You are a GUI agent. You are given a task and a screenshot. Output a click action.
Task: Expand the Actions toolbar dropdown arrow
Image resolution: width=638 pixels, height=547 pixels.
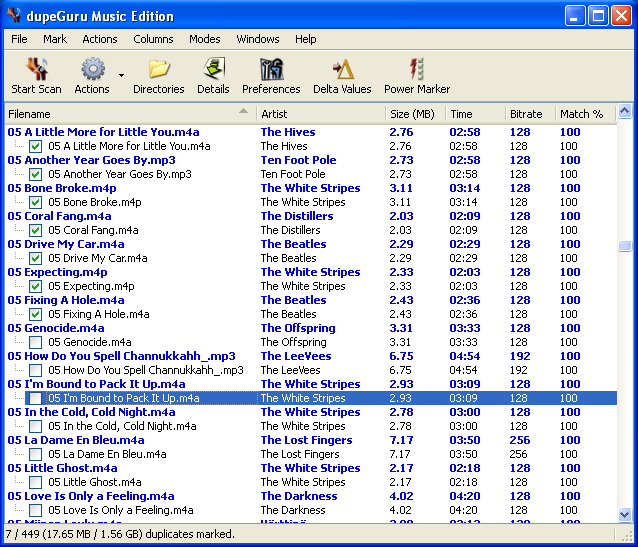[x=121, y=75]
